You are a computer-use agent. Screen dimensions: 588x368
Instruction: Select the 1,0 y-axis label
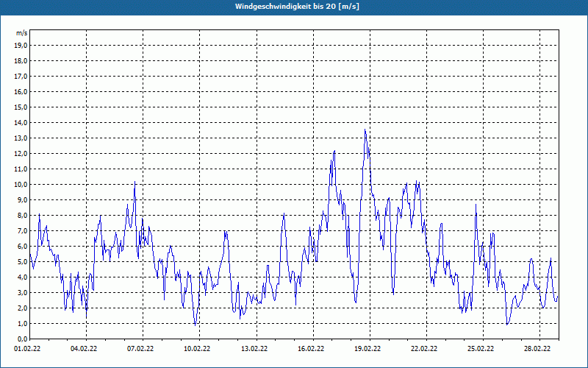click(x=22, y=324)
